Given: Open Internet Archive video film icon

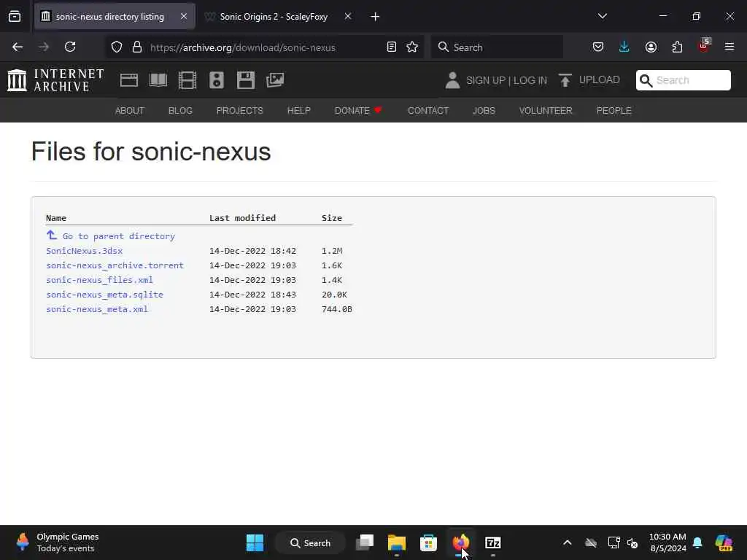Looking at the screenshot, I should 187,80.
